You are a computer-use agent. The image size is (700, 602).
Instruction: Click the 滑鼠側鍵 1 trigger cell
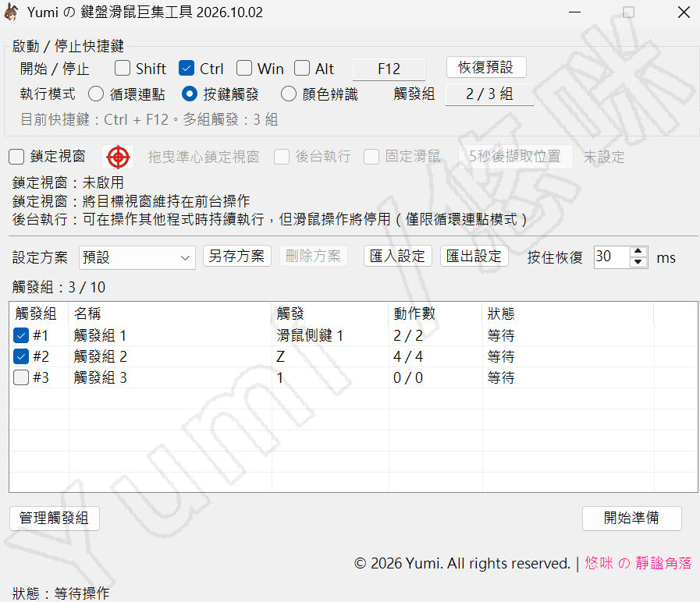click(x=330, y=335)
